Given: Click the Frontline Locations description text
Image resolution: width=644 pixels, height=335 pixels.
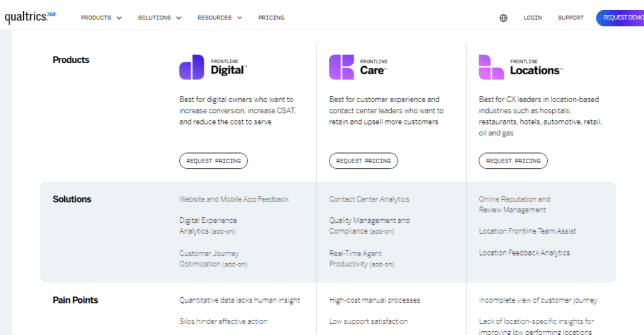Looking at the screenshot, I should tap(540, 116).
